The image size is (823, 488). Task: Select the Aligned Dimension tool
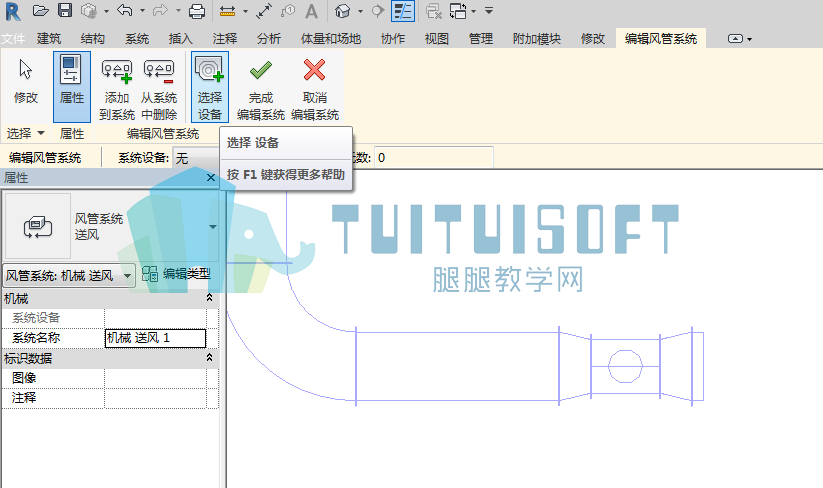coord(264,10)
